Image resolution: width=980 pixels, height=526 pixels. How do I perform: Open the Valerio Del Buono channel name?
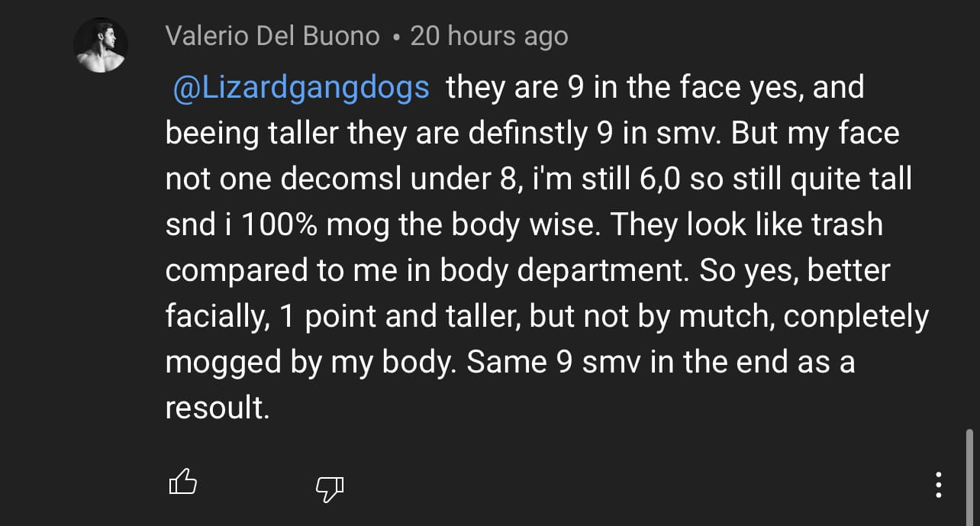coord(272,36)
